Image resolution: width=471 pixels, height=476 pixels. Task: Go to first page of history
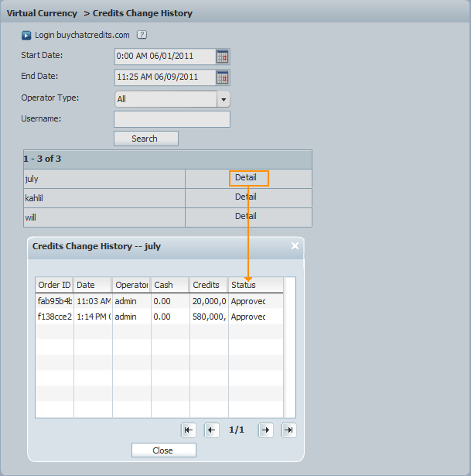click(x=189, y=430)
